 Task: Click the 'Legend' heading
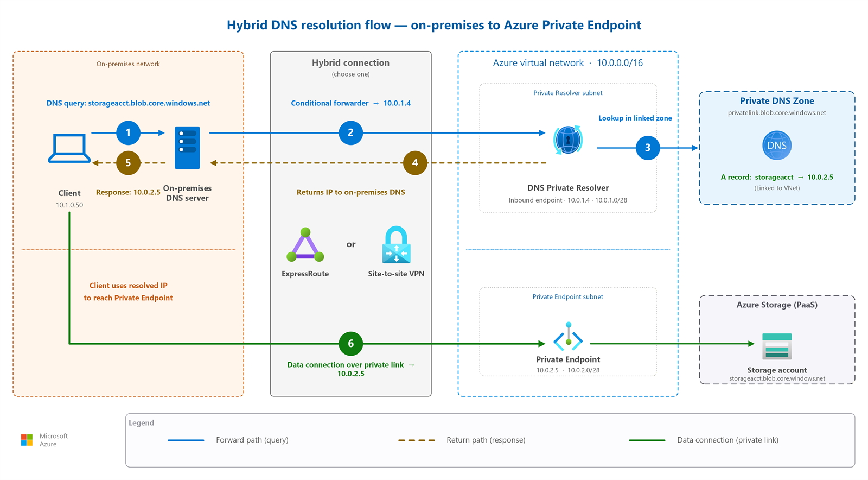point(142,423)
